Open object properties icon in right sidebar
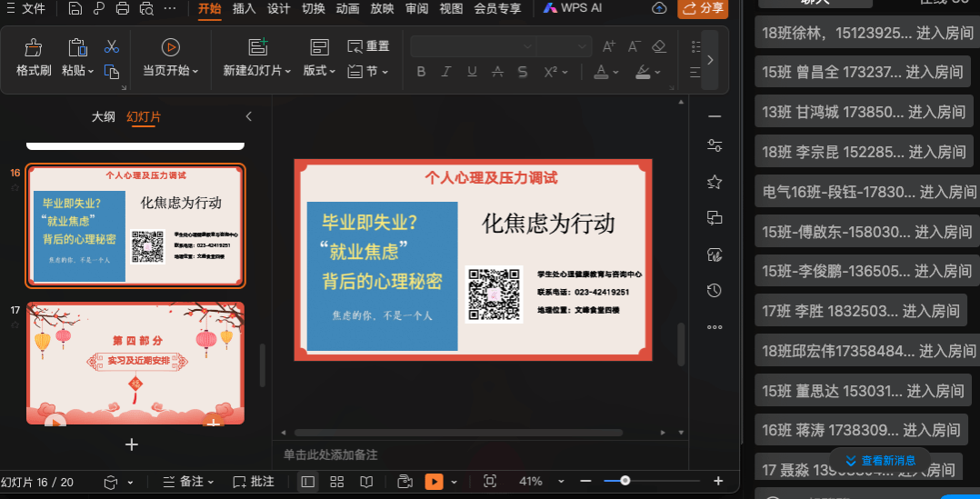The width and height of the screenshot is (980, 499). pos(715,145)
